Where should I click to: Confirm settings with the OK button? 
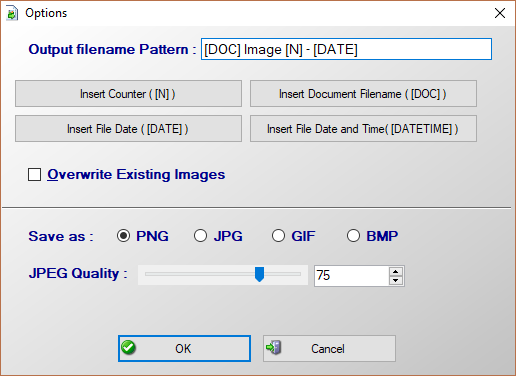(x=184, y=349)
